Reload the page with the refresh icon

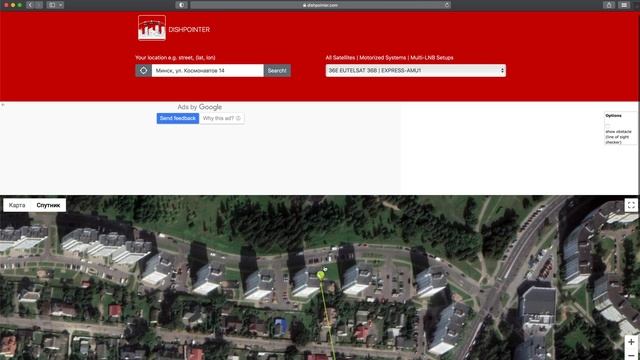pyautogui.click(x=447, y=5)
